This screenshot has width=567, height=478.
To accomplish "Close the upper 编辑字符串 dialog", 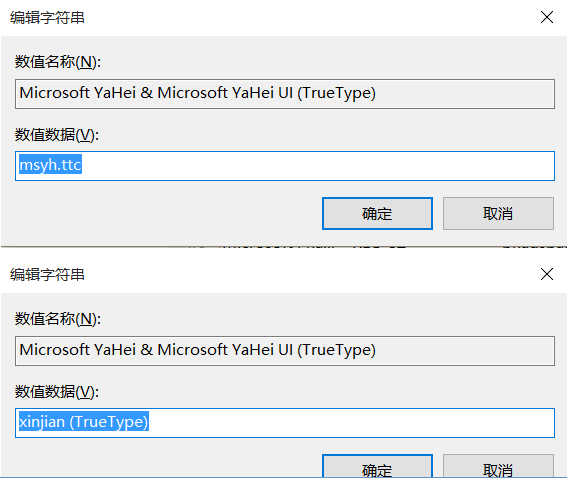I will tap(547, 17).
